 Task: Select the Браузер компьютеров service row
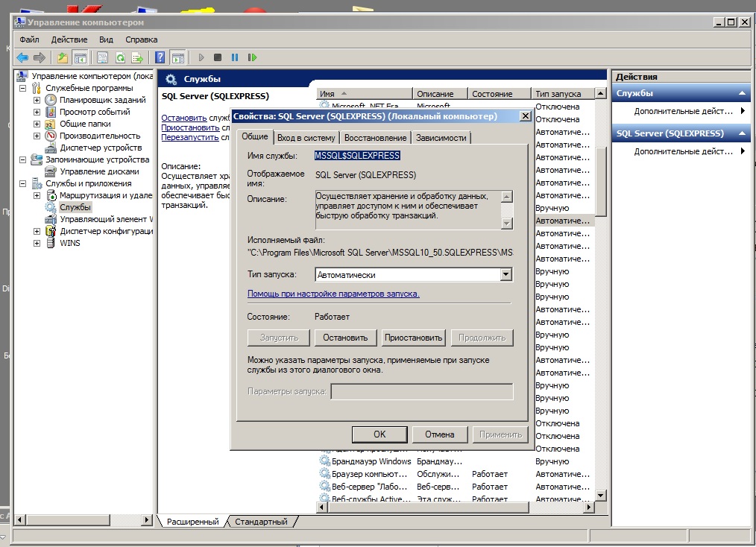pos(455,474)
